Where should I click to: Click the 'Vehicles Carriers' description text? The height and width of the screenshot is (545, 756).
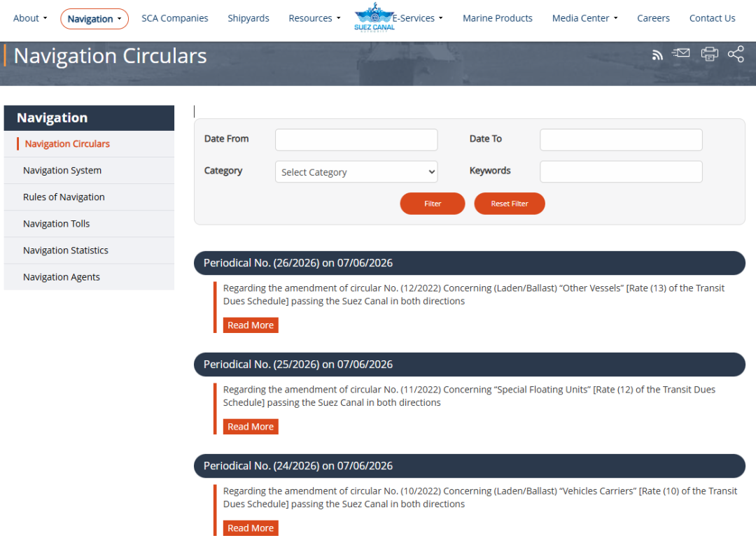(480, 497)
